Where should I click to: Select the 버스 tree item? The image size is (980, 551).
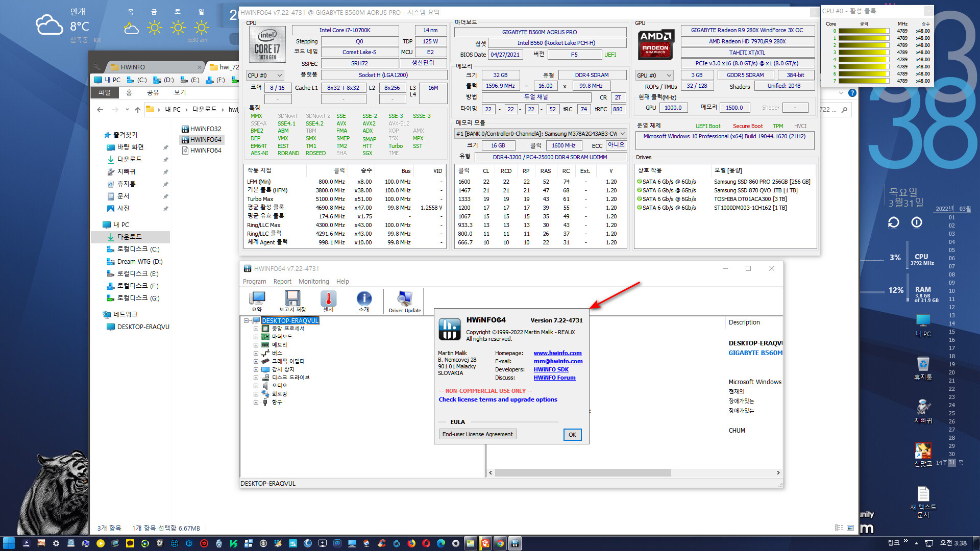(277, 354)
